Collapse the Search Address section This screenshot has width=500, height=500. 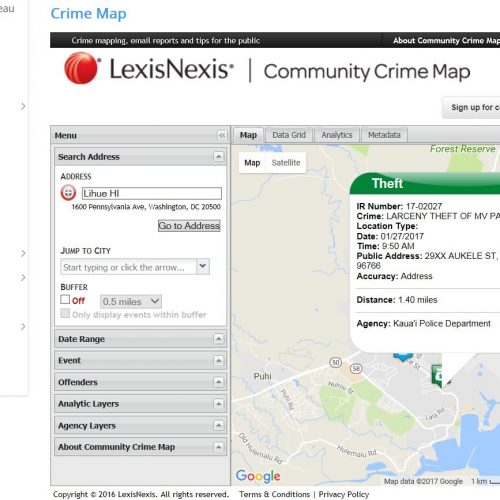coord(219,156)
